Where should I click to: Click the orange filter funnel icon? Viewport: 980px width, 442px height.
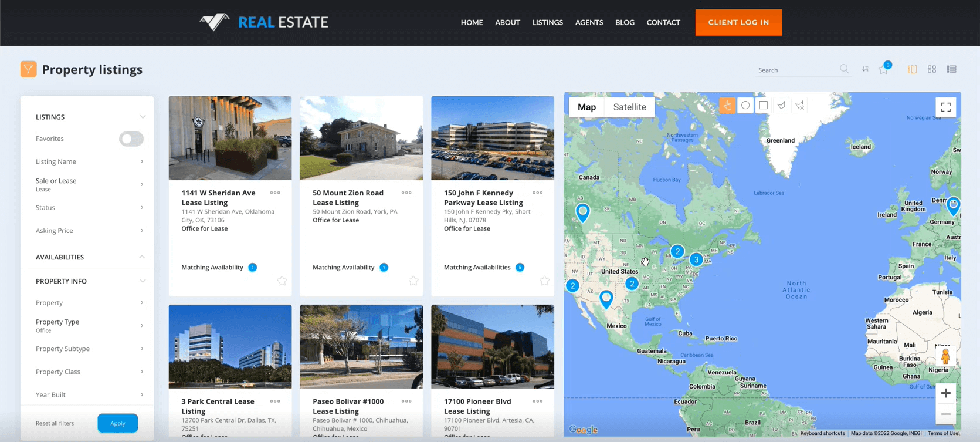pos(28,69)
